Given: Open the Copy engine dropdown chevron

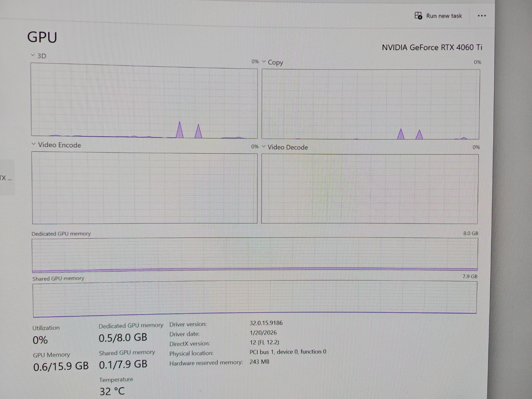Looking at the screenshot, I should pos(264,62).
